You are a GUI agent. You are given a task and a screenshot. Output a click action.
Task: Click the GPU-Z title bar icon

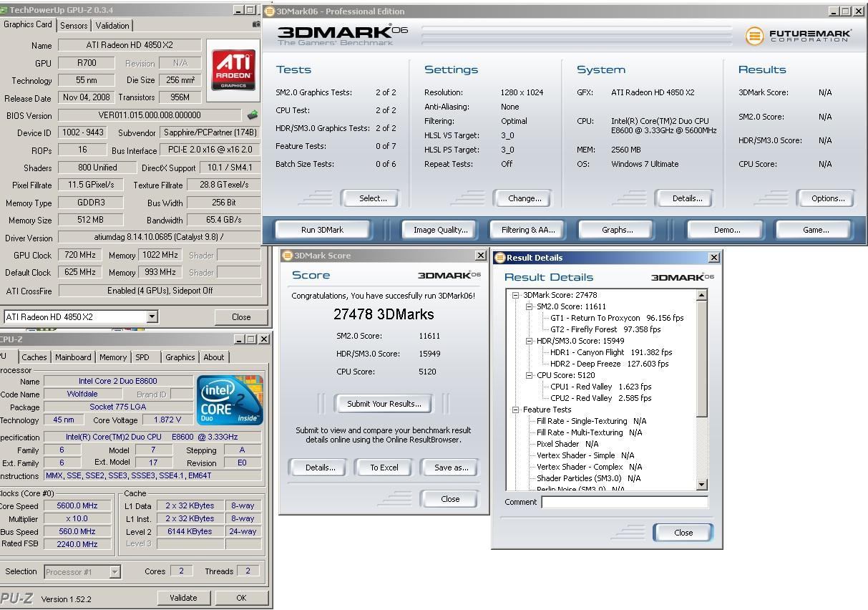coord(4,10)
